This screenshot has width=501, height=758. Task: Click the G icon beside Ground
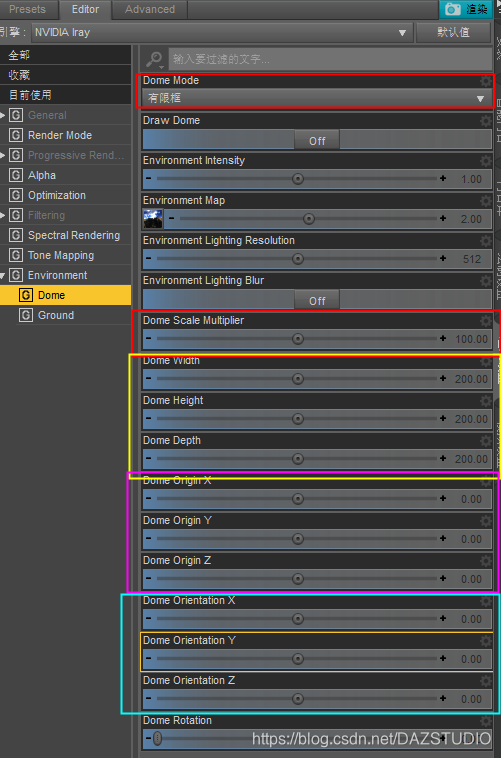(x=26, y=315)
